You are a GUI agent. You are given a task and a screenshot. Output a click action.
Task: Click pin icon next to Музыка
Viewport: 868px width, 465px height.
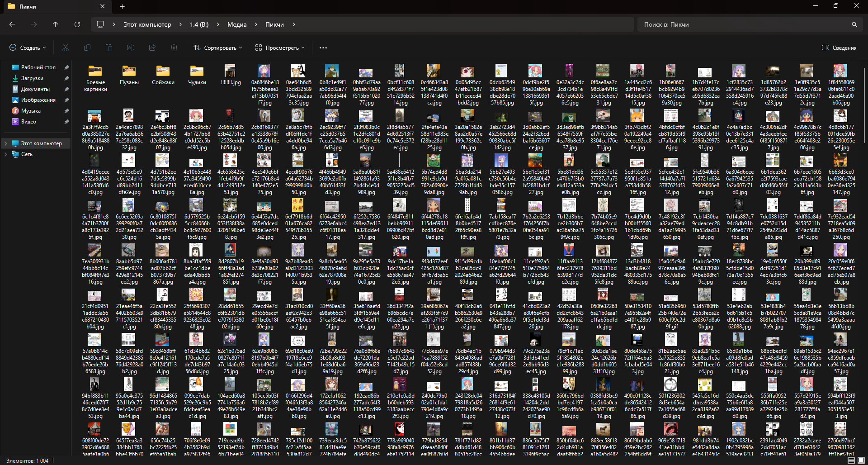click(x=66, y=111)
